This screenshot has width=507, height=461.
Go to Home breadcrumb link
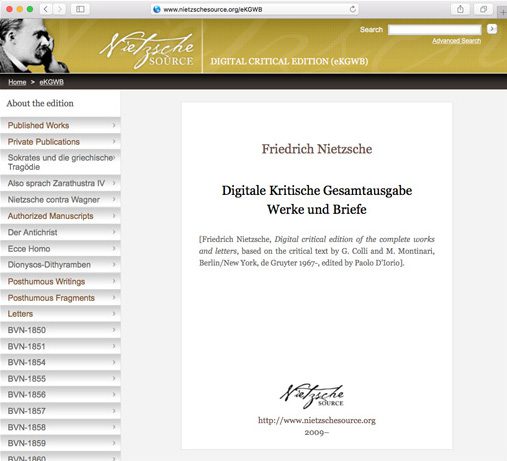(17, 82)
